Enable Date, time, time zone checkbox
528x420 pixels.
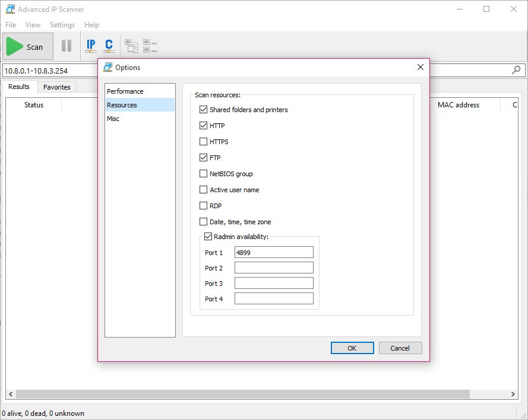(x=203, y=222)
